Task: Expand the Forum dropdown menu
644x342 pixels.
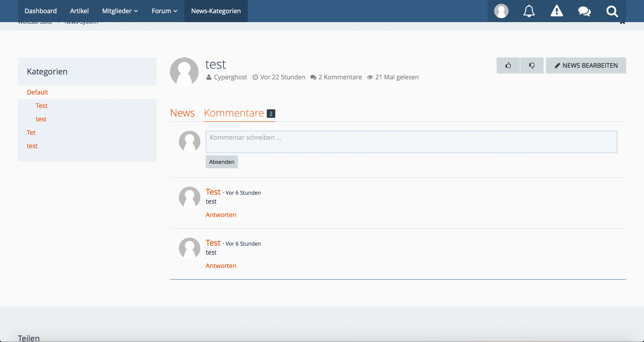Action: (x=164, y=11)
